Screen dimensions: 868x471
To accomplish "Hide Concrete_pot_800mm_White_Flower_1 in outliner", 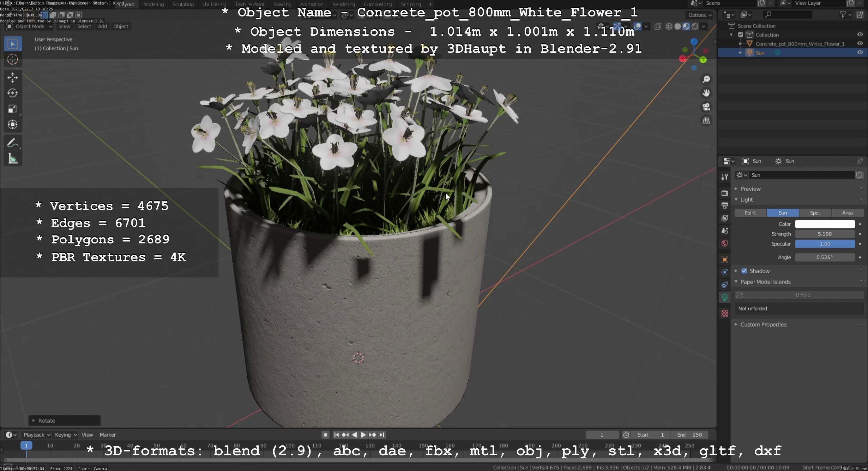I will (x=860, y=44).
